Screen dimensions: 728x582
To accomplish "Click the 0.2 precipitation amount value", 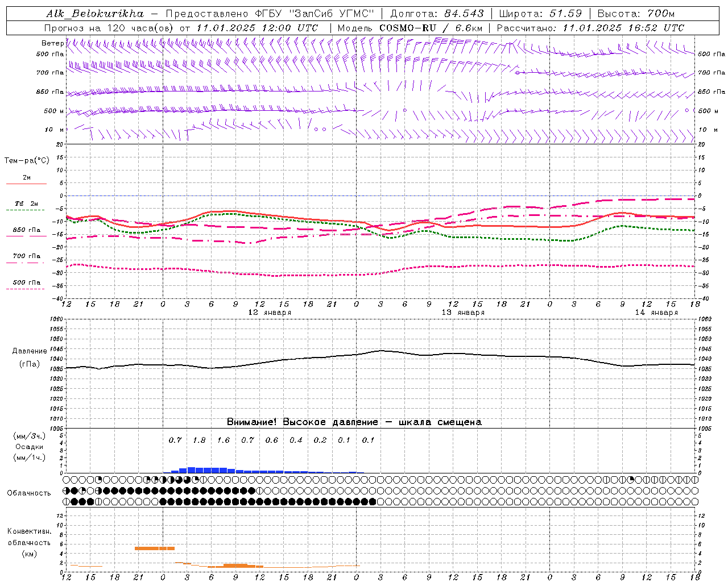I will (320, 440).
